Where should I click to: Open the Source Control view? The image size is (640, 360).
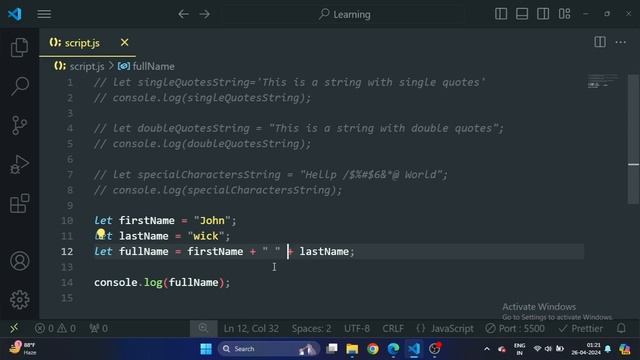(19, 125)
